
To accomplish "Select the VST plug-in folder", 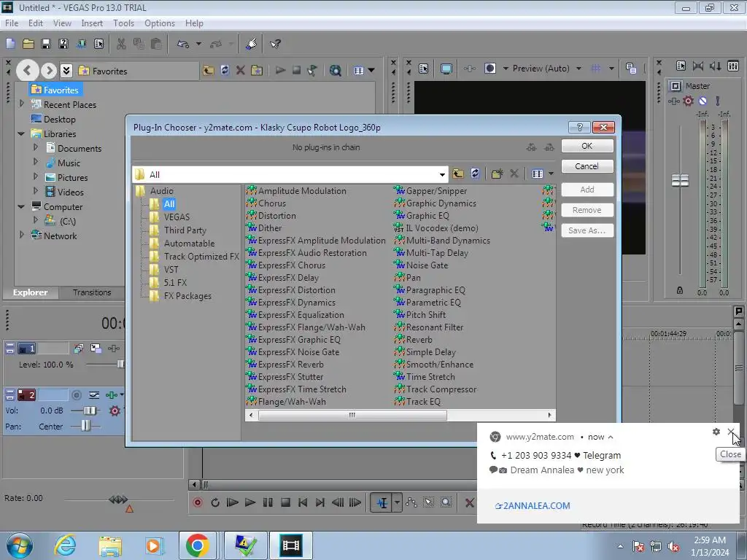I will (x=171, y=270).
